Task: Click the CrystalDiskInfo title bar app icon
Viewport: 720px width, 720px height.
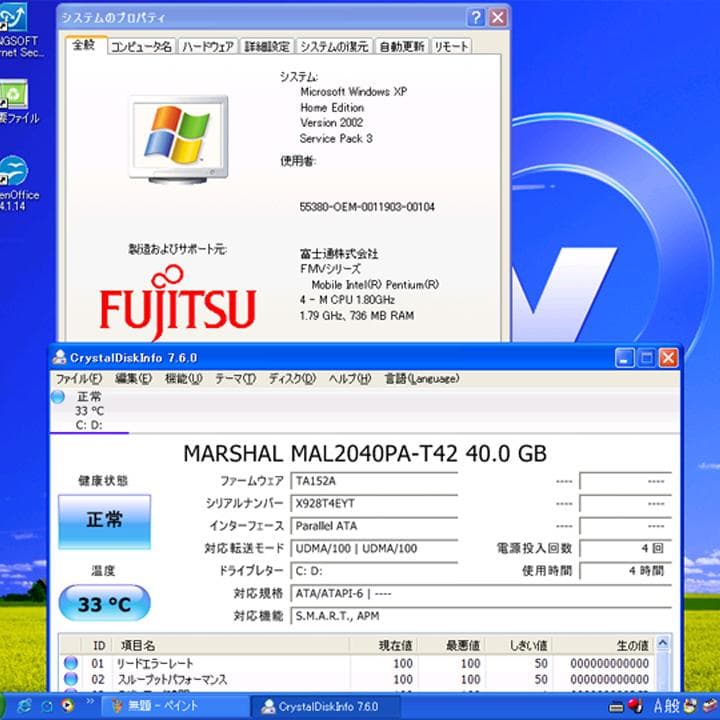Action: point(59,357)
